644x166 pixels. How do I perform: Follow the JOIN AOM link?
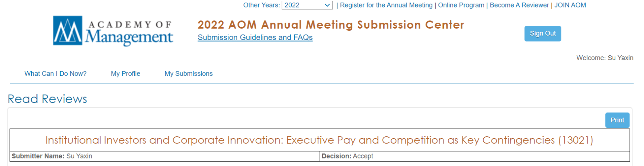pyautogui.click(x=570, y=5)
